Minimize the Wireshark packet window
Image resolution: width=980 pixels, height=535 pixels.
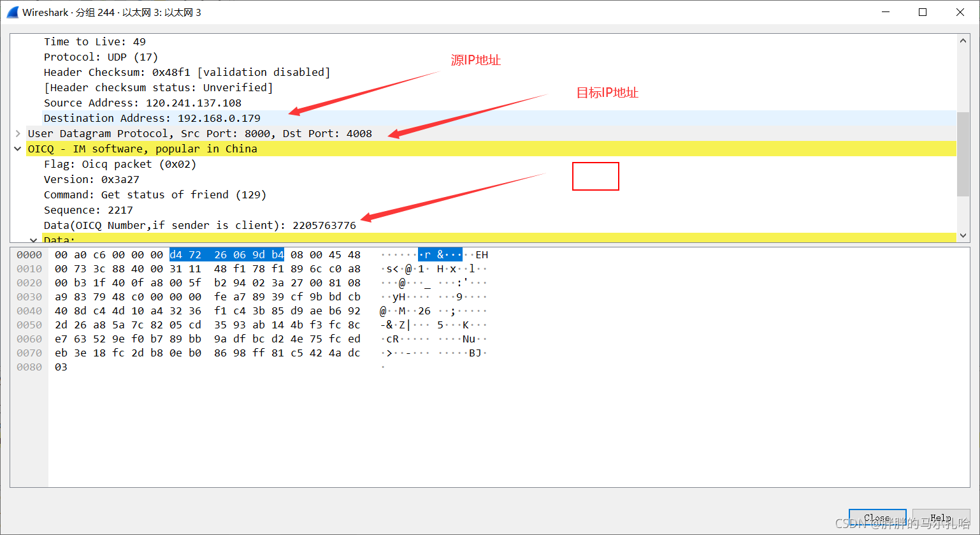[885, 12]
